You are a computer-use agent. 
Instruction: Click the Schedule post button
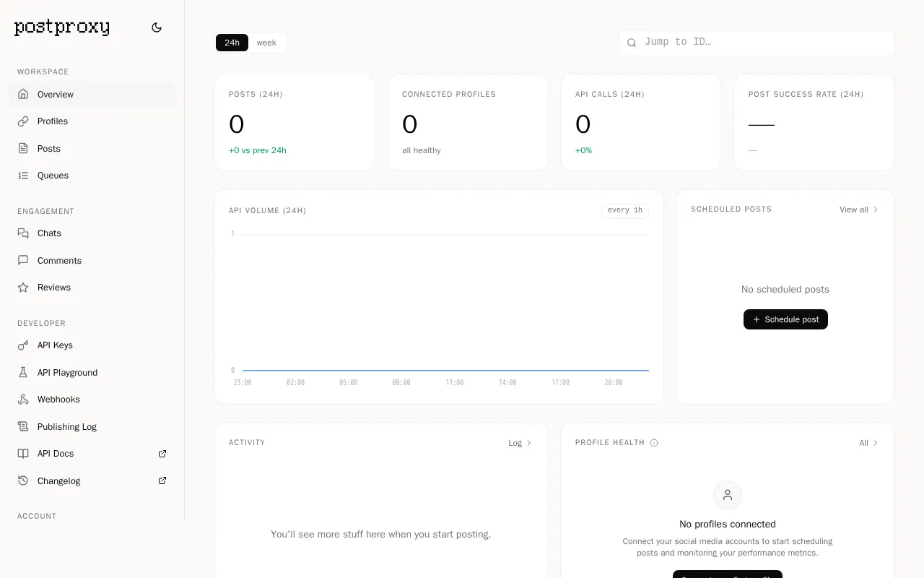pos(785,319)
